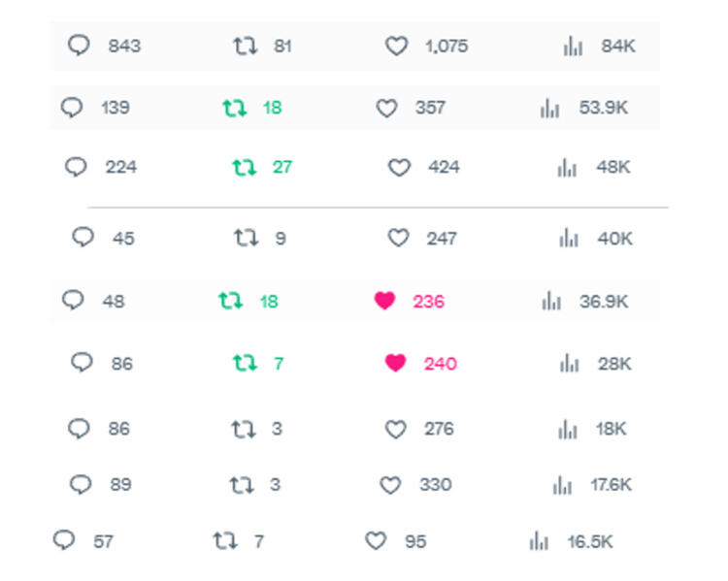
Task: Click analytics icon for 17.6K views
Action: pos(562,485)
